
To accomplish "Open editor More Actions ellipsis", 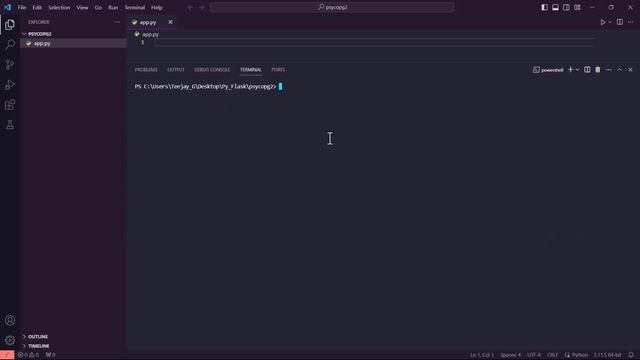I will (x=631, y=22).
